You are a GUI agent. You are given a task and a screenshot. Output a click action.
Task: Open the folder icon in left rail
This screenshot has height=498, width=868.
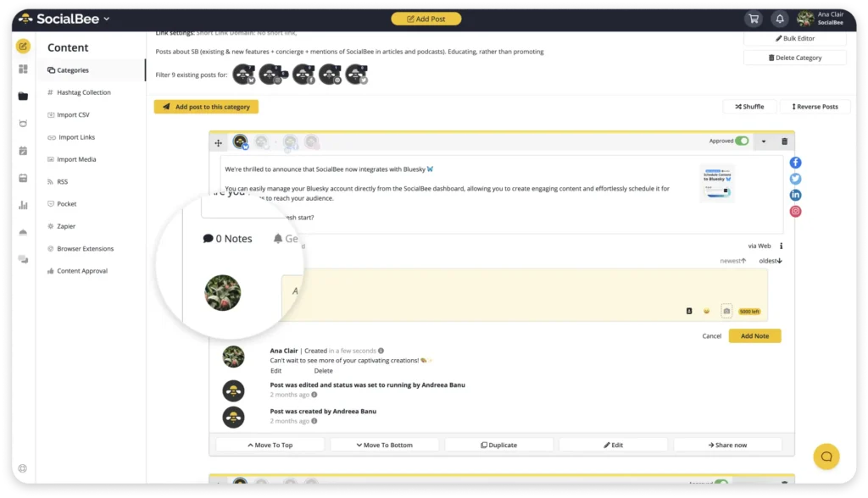[23, 97]
